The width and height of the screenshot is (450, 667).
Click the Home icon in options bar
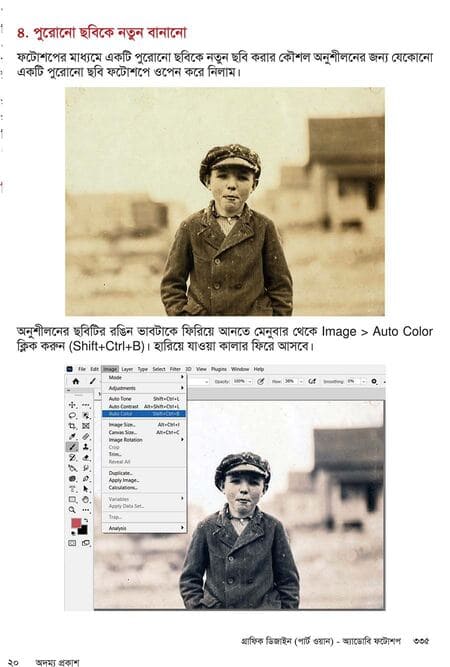point(76,381)
